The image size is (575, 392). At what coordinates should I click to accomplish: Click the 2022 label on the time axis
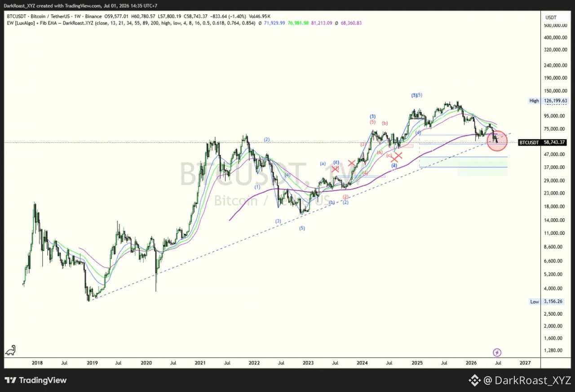pyautogui.click(x=254, y=362)
